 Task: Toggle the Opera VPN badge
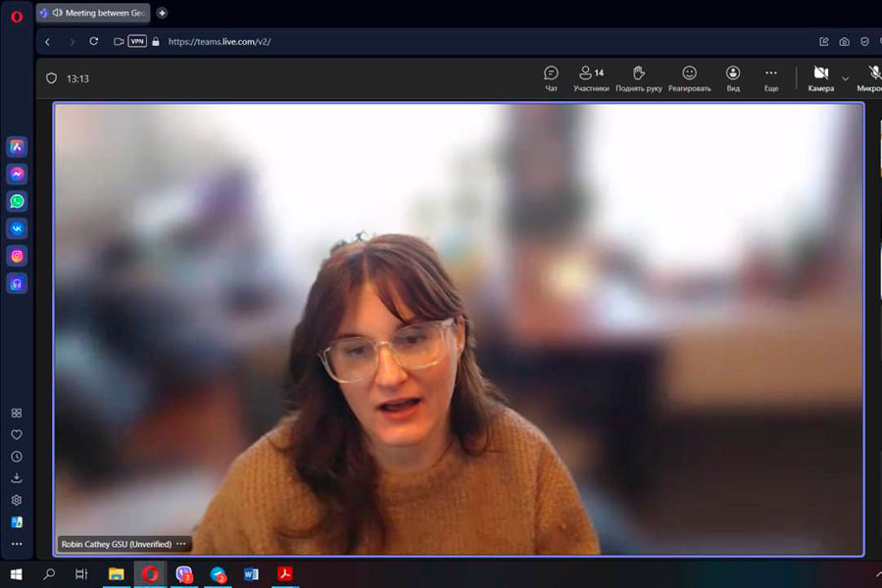pyautogui.click(x=137, y=41)
